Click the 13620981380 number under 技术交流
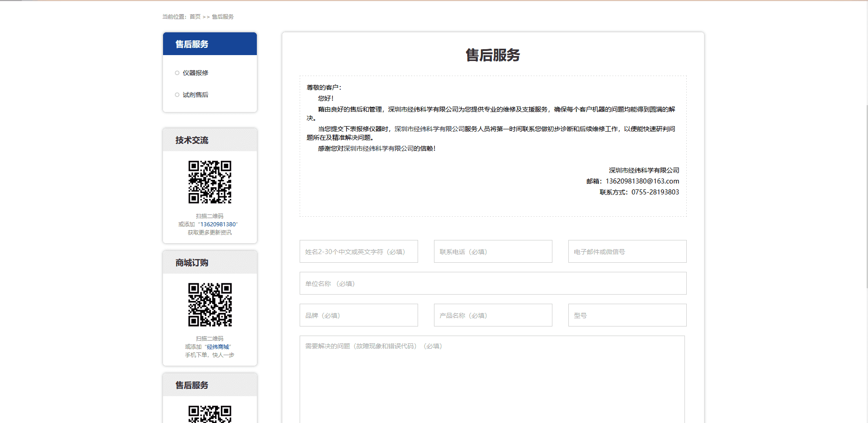The image size is (868, 423). tap(218, 224)
